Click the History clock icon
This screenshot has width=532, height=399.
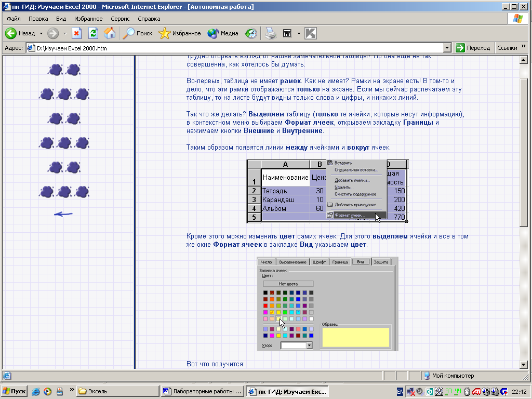pyautogui.click(x=251, y=33)
